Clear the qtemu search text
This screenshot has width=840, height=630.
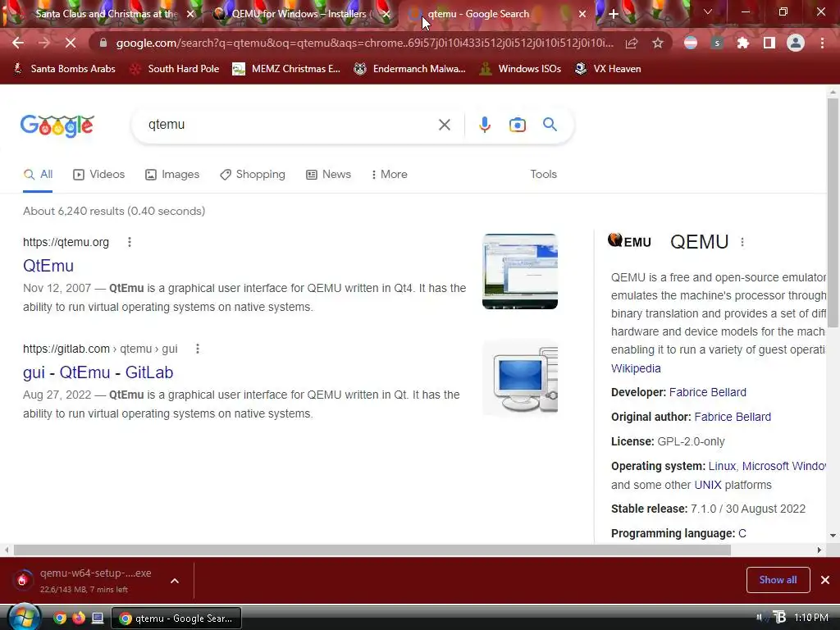(444, 125)
